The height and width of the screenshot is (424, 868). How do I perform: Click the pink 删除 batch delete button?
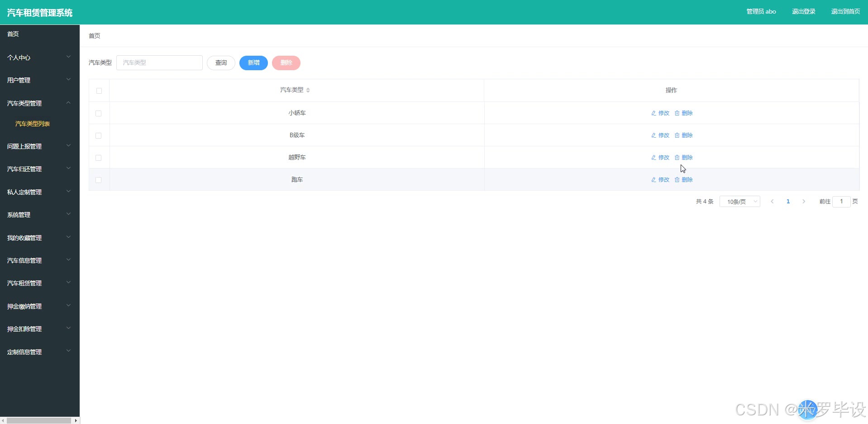286,63
